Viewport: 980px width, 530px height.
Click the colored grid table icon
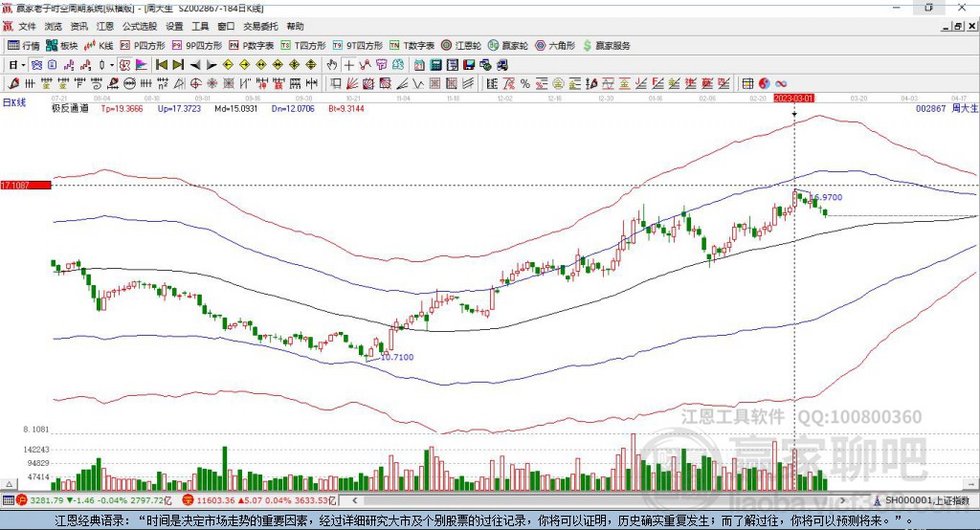click(747, 84)
